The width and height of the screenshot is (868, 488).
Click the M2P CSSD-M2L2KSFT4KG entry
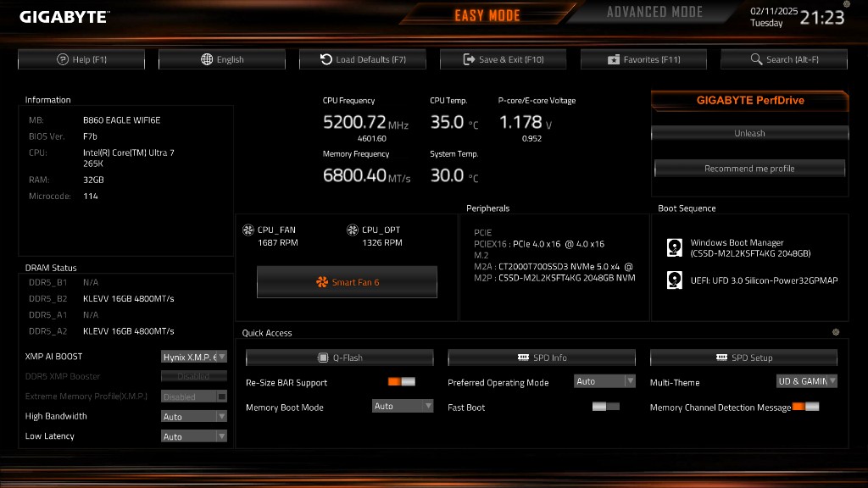pyautogui.click(x=554, y=278)
